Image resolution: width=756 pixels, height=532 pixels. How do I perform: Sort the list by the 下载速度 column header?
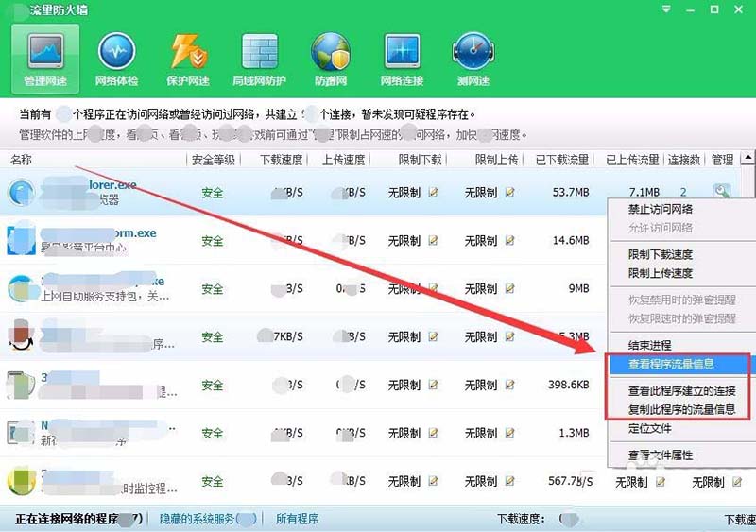click(282, 160)
